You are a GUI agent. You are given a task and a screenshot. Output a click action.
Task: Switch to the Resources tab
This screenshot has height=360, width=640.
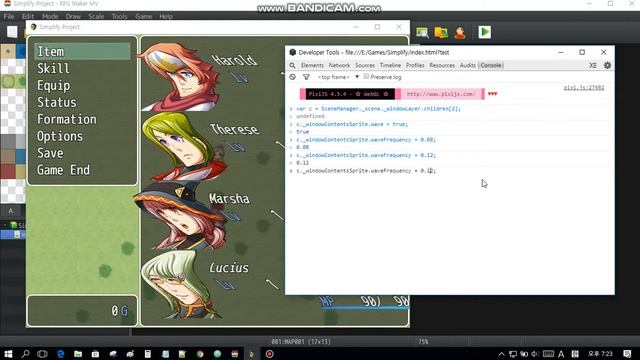(x=442, y=65)
